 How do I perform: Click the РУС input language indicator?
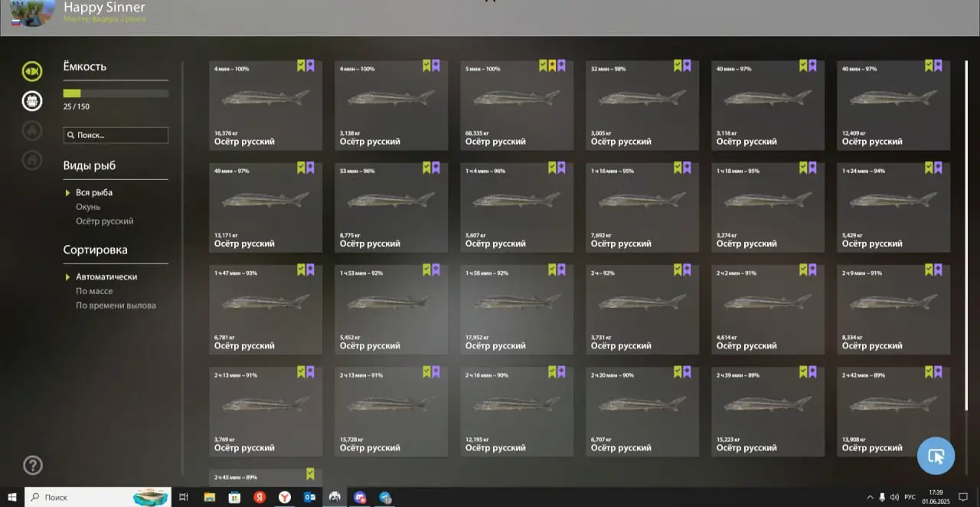tap(908, 497)
